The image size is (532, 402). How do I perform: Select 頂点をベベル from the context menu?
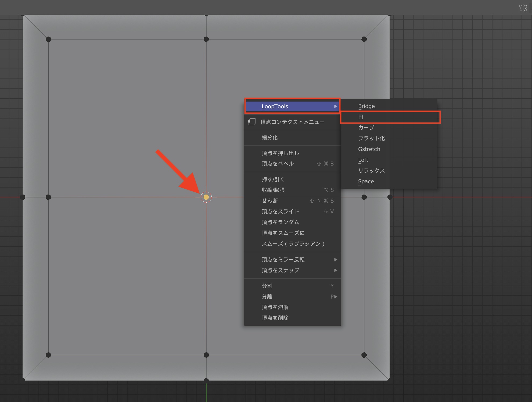click(x=278, y=164)
